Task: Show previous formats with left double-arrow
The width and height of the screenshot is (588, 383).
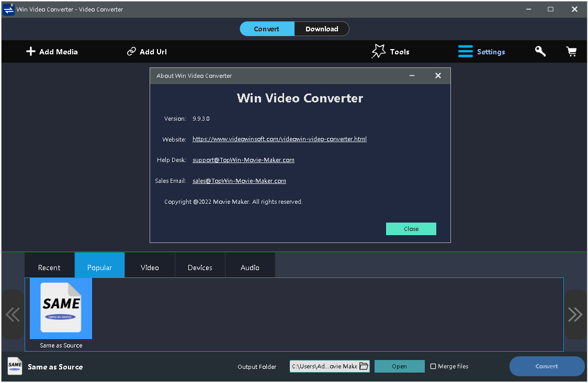Action: [13, 315]
